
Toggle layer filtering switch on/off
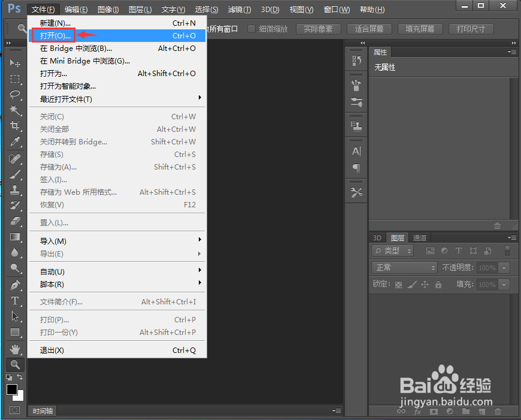(507, 250)
